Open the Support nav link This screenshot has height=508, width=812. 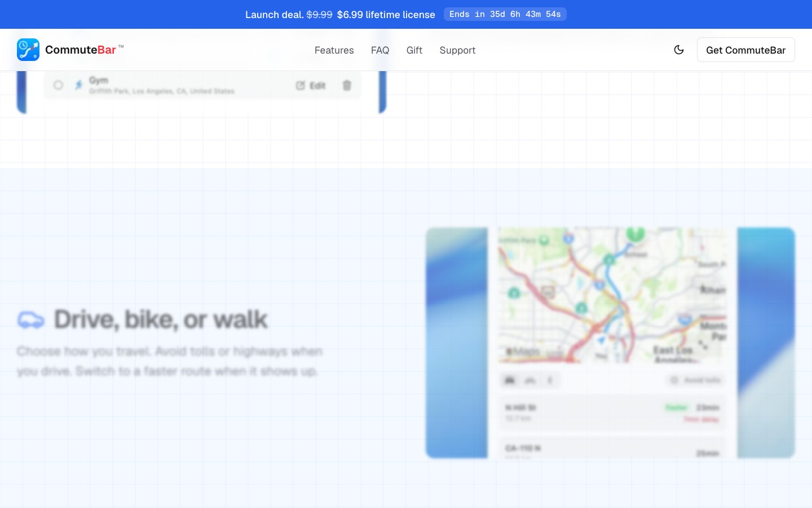pos(457,50)
